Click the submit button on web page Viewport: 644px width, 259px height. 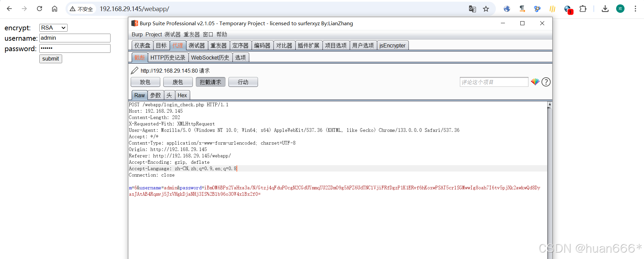[51, 59]
